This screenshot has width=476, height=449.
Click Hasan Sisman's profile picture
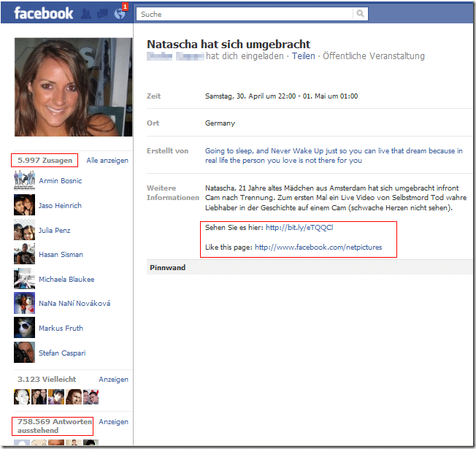click(24, 254)
